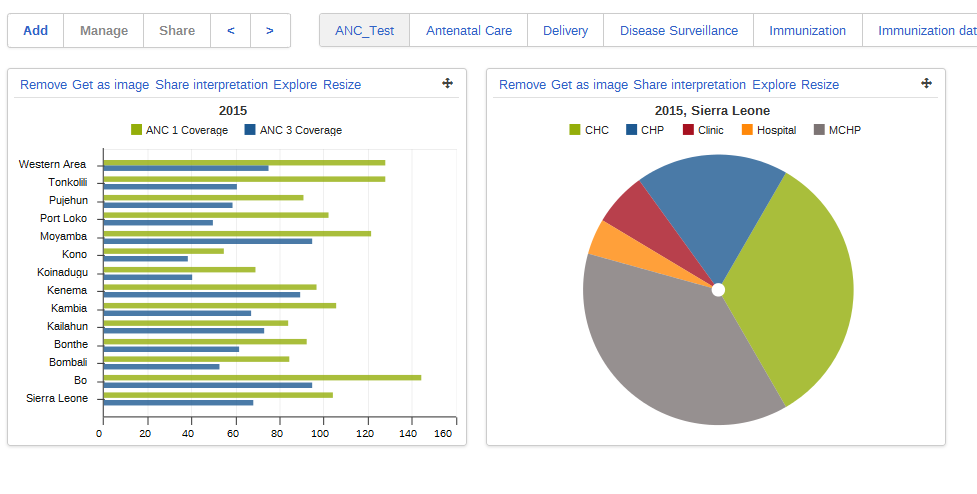The height and width of the screenshot is (494, 977).
Task: Click the Share dashboard button
Action: click(177, 31)
